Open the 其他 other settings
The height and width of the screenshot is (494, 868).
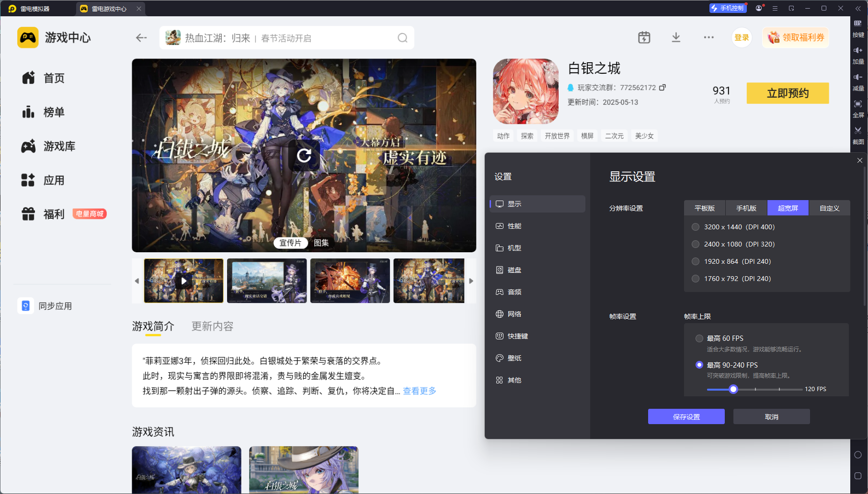pyautogui.click(x=537, y=380)
